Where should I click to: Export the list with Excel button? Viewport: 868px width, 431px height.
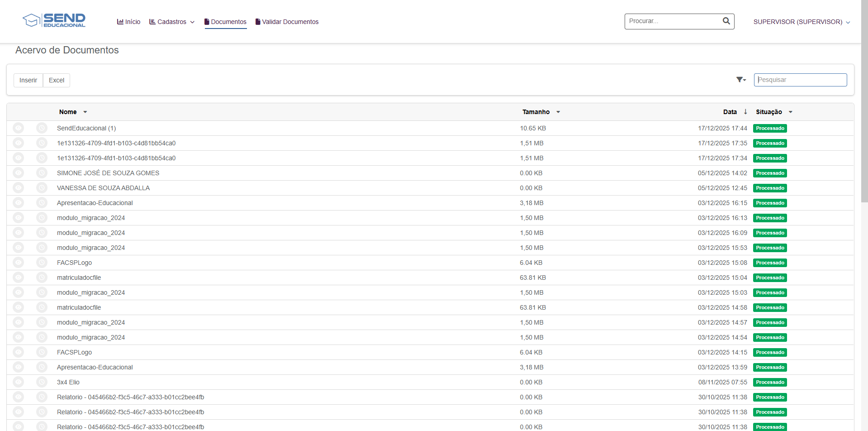[57, 80]
